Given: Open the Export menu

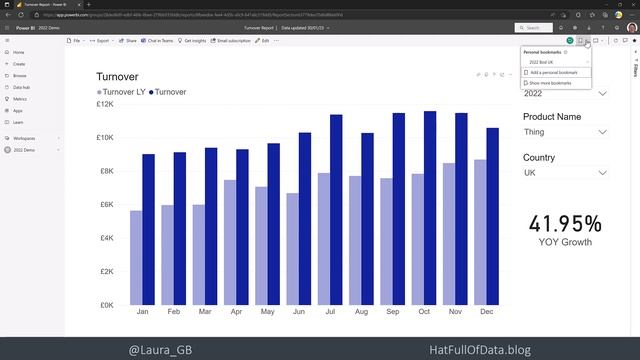Looking at the screenshot, I should click(102, 41).
